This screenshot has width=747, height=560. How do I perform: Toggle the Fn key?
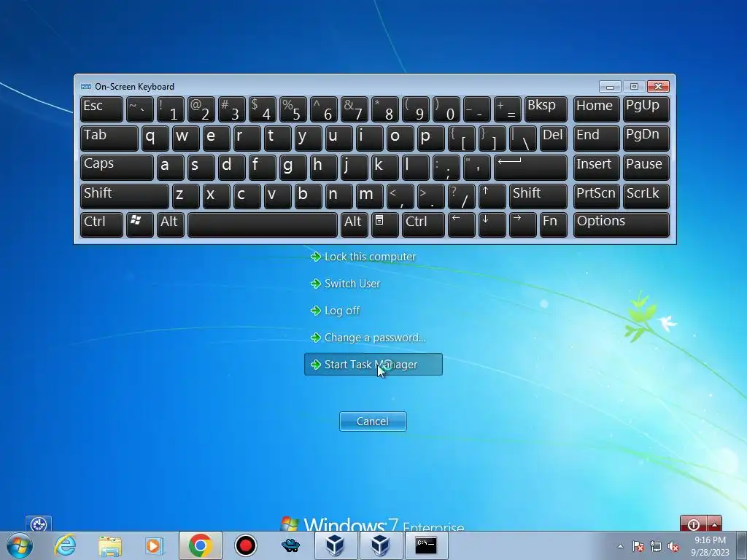click(554, 225)
